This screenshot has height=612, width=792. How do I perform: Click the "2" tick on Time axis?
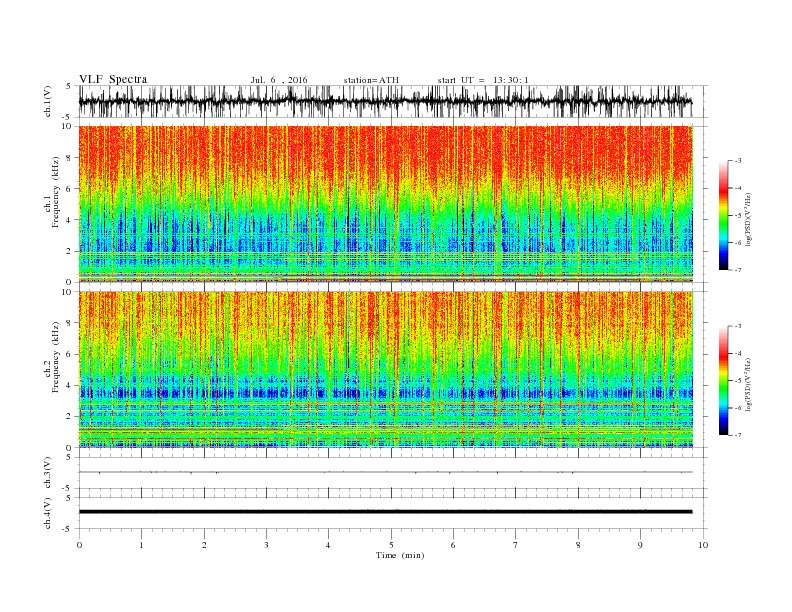click(204, 545)
